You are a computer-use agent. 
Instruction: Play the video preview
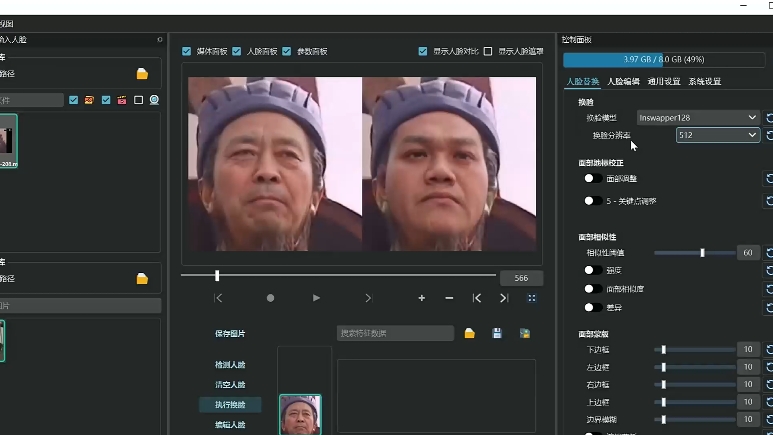coord(316,298)
